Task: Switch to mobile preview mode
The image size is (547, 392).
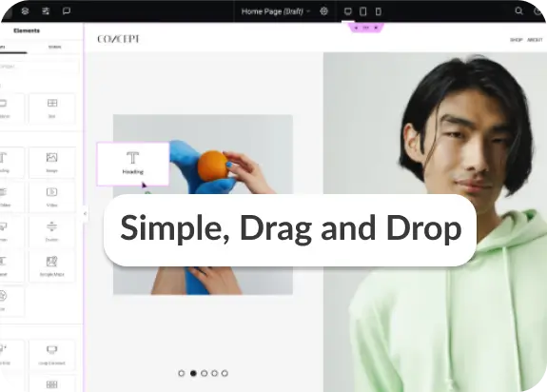Action: click(x=379, y=11)
